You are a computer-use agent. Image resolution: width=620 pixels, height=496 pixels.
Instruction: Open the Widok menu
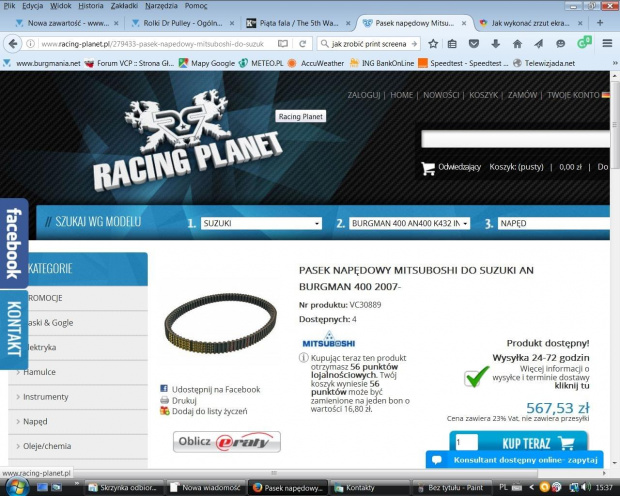pyautogui.click(x=60, y=6)
